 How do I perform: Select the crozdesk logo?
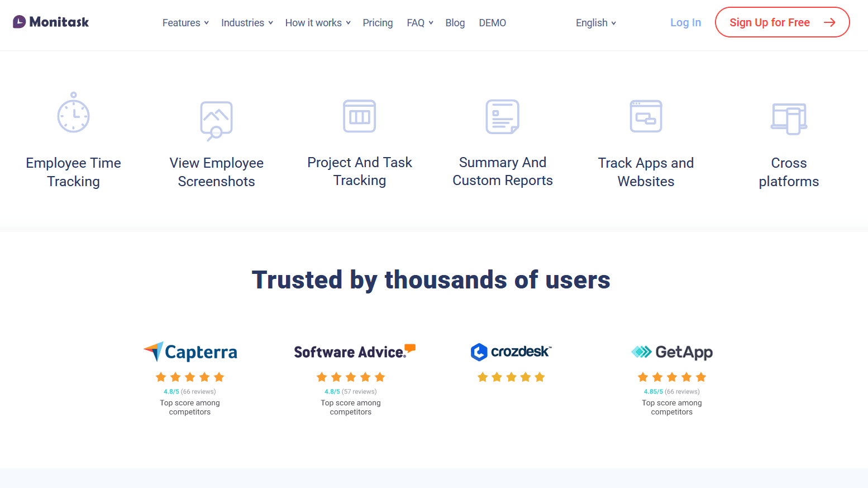511,352
